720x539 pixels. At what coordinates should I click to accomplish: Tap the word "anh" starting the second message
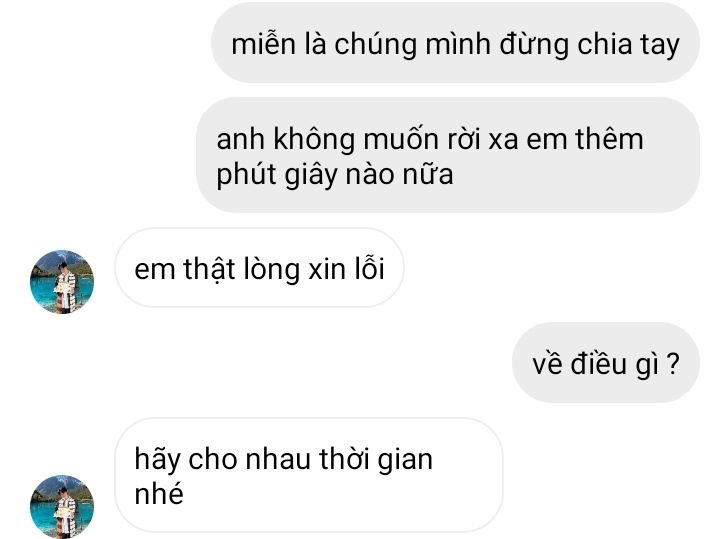point(240,138)
